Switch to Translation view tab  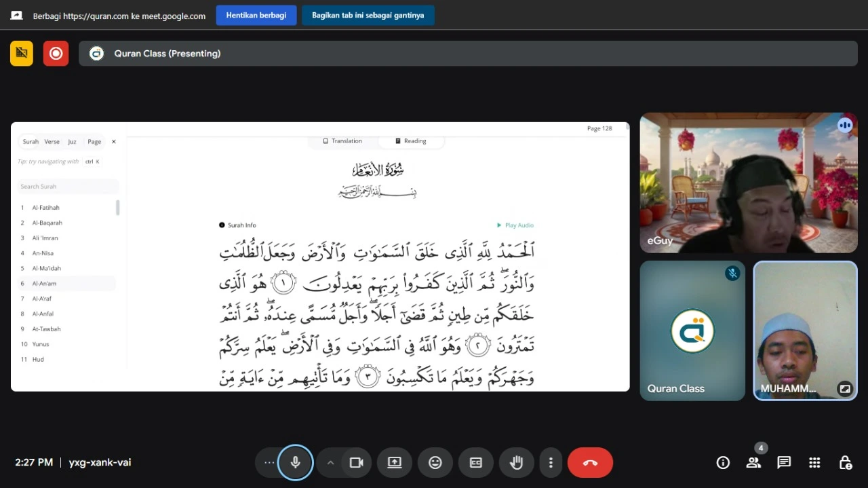coord(342,141)
